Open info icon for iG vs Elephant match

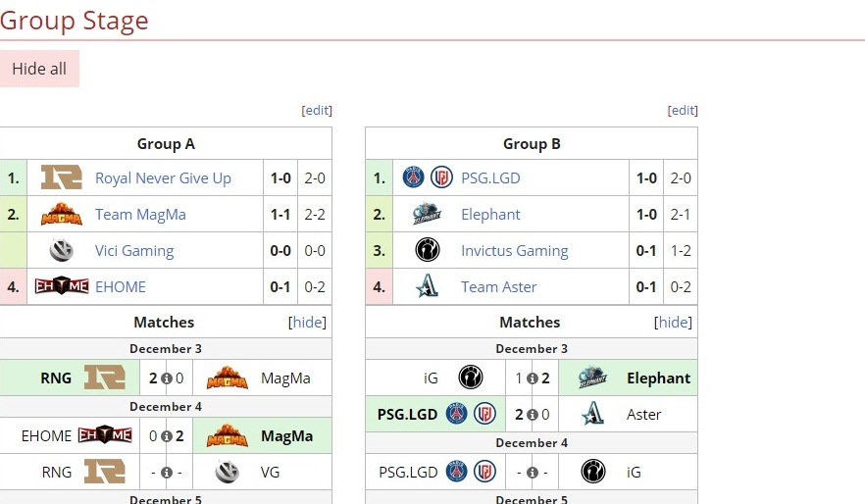[x=532, y=378]
